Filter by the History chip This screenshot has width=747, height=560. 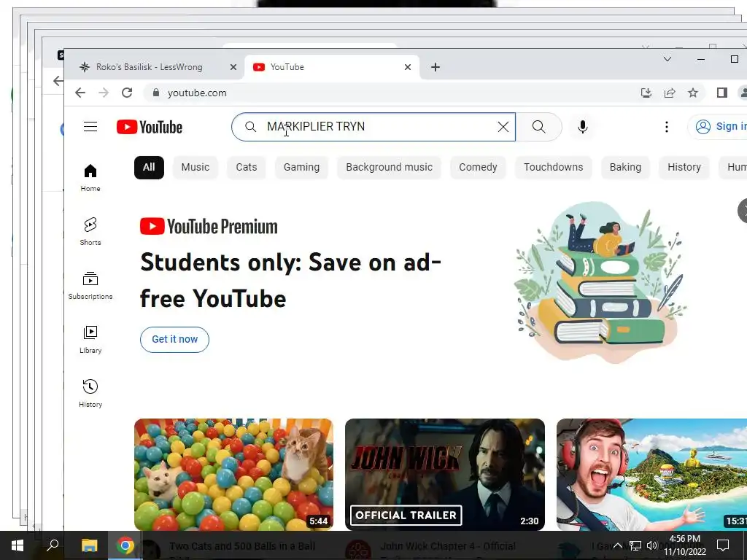coord(684,167)
